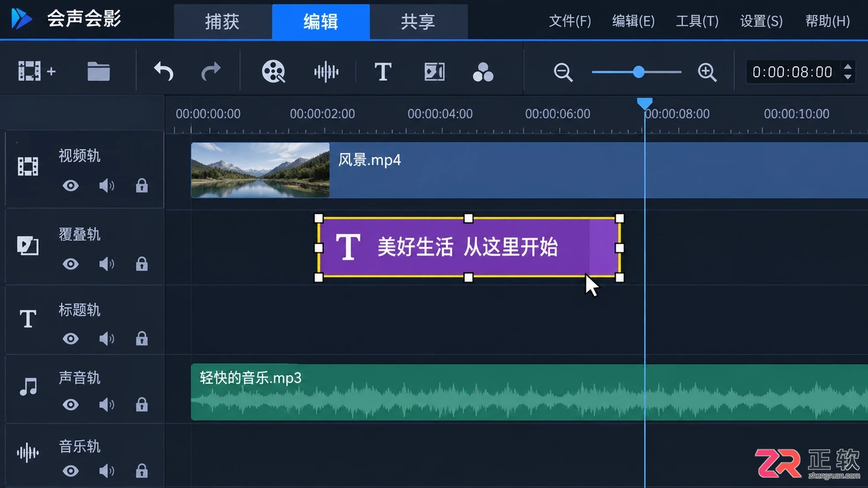Viewport: 868px width, 488px height.
Task: Open the 编辑(E) menu
Action: click(633, 21)
